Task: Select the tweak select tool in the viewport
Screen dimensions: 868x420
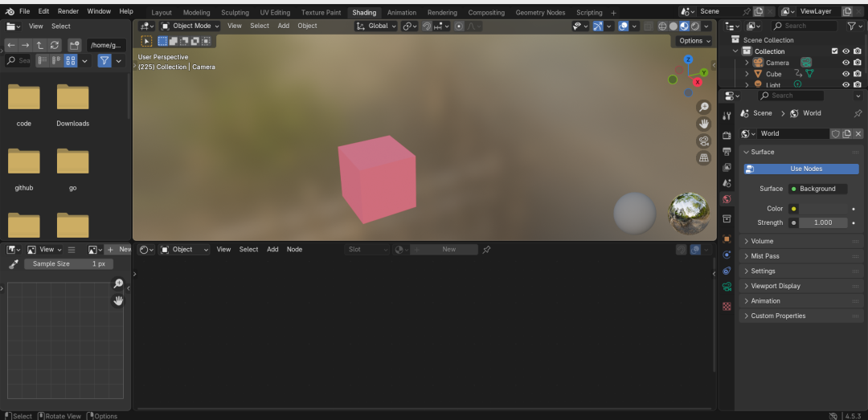Action: coord(147,41)
